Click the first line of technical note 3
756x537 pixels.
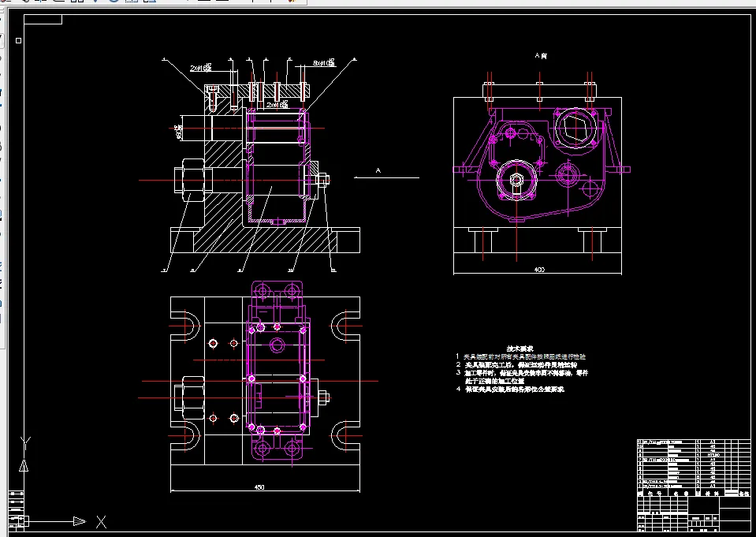coord(522,373)
